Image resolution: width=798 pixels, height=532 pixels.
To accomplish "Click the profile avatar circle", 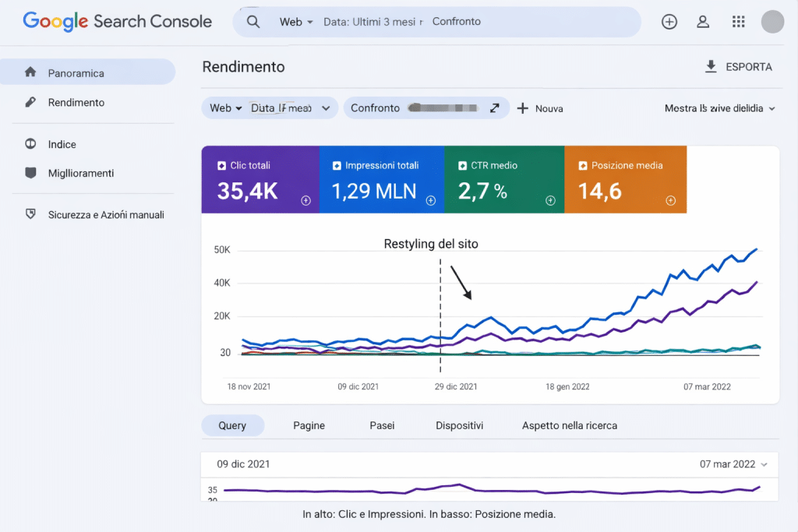I will 772,22.
